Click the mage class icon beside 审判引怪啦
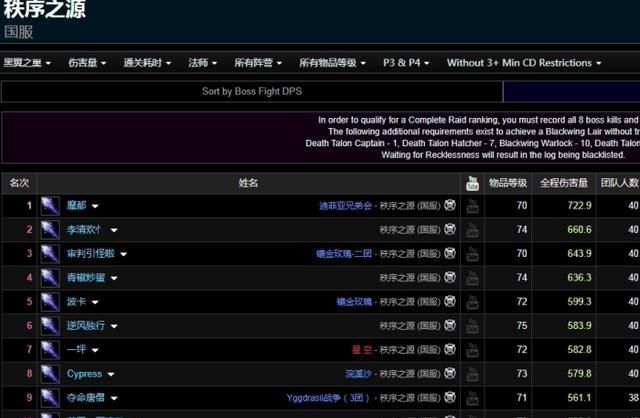Image resolution: width=640 pixels, height=418 pixels. (50, 254)
